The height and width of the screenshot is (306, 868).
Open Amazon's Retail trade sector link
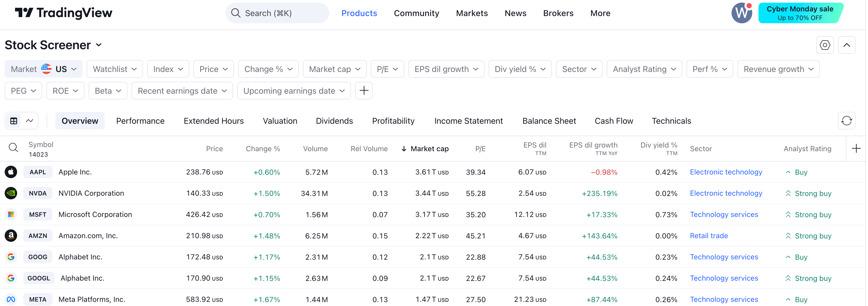coord(709,236)
